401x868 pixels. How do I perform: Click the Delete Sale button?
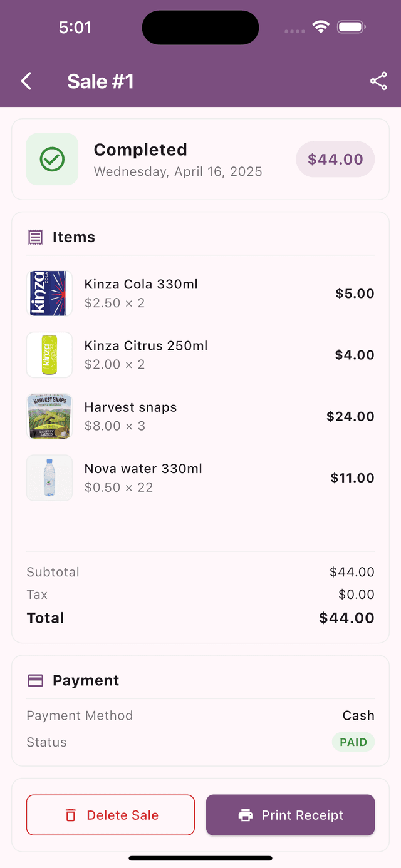[110, 815]
